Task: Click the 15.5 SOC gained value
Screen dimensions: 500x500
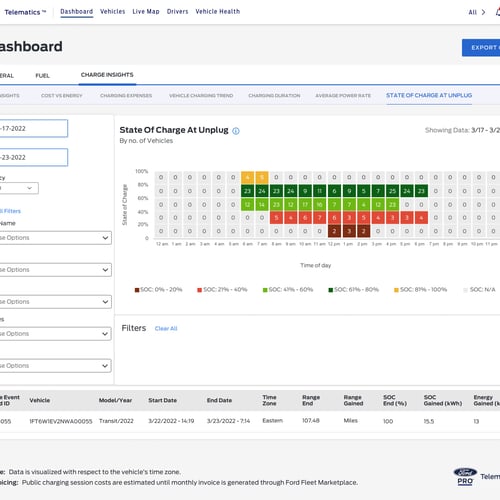Action: (429, 421)
